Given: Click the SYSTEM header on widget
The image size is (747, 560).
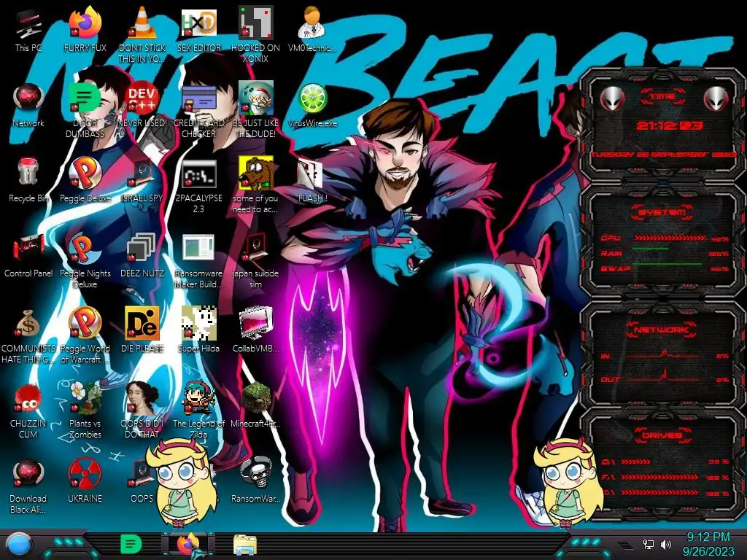Looking at the screenshot, I should (662, 212).
